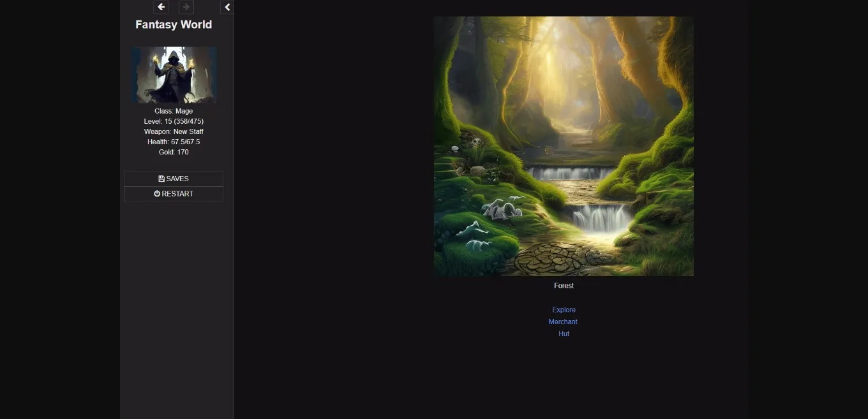Restart the game
The width and height of the screenshot is (868, 419).
(174, 193)
